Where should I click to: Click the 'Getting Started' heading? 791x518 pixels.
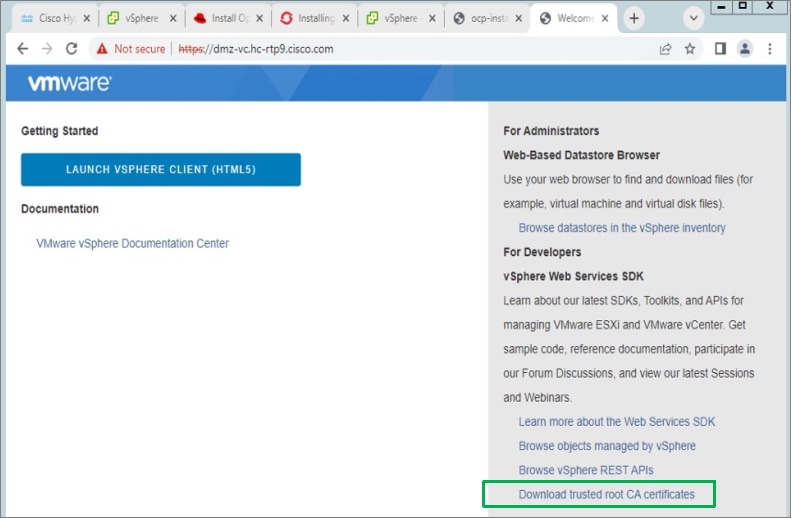[60, 131]
